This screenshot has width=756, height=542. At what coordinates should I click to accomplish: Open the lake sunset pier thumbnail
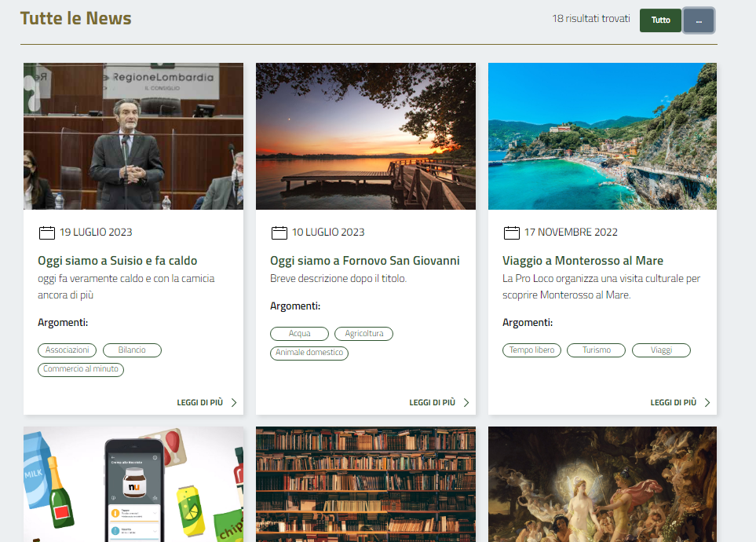[x=366, y=136]
